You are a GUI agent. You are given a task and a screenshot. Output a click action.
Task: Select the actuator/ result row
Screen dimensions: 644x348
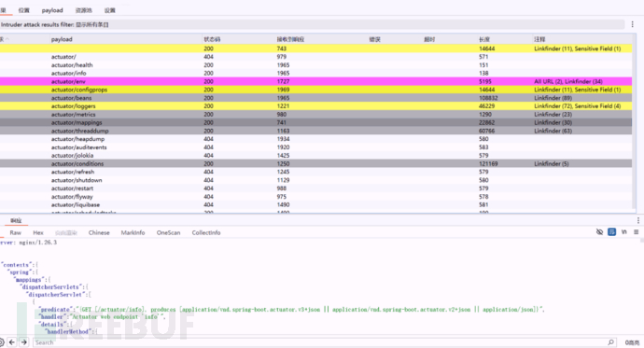[x=315, y=57]
